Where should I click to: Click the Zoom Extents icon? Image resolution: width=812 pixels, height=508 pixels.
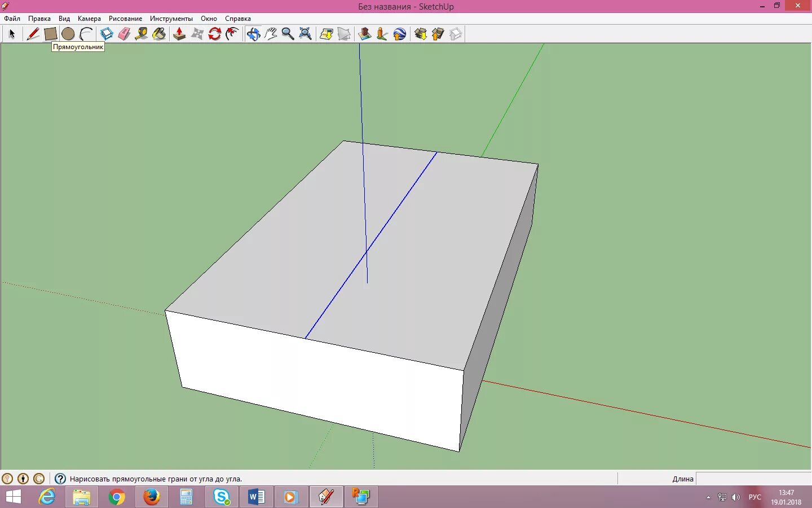click(305, 34)
